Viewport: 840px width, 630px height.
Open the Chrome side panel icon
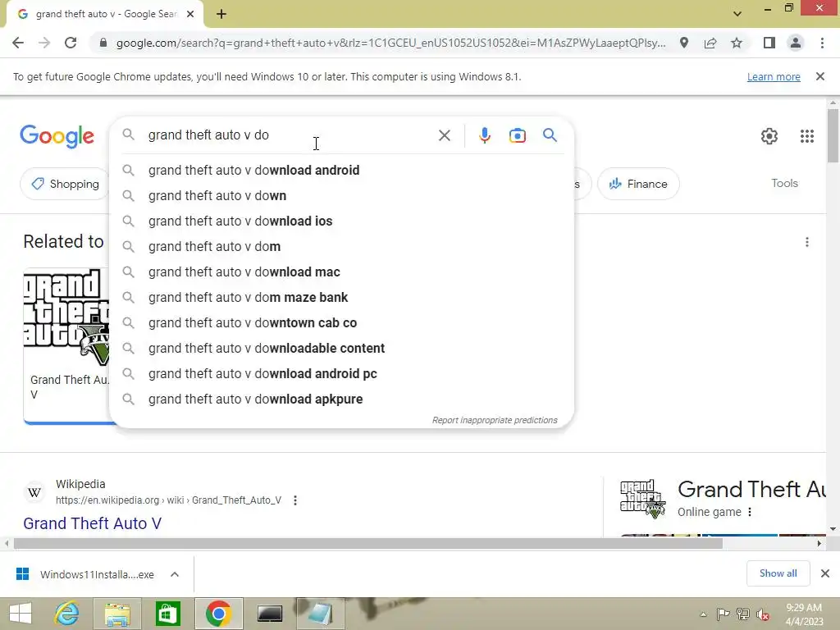pos(769,43)
